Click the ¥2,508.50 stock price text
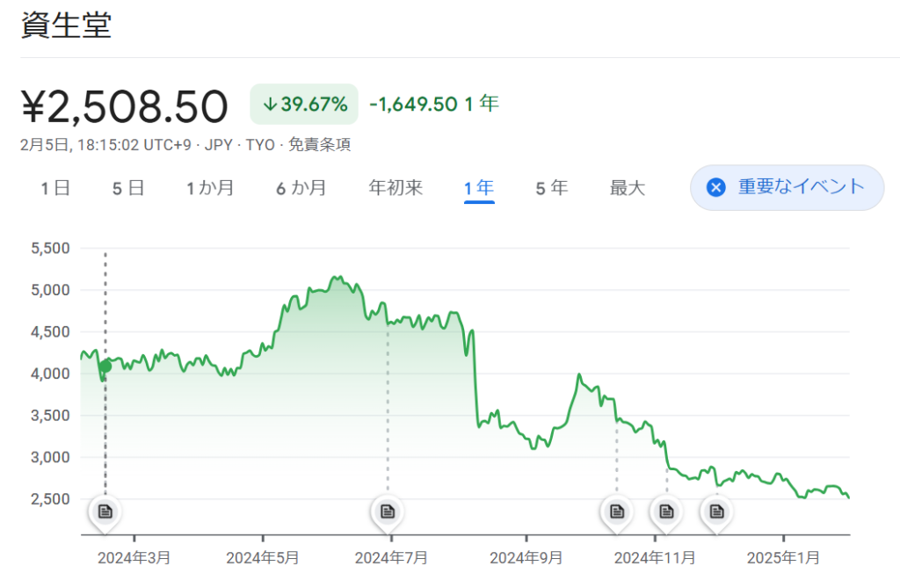This screenshot has width=900, height=588. (x=124, y=106)
